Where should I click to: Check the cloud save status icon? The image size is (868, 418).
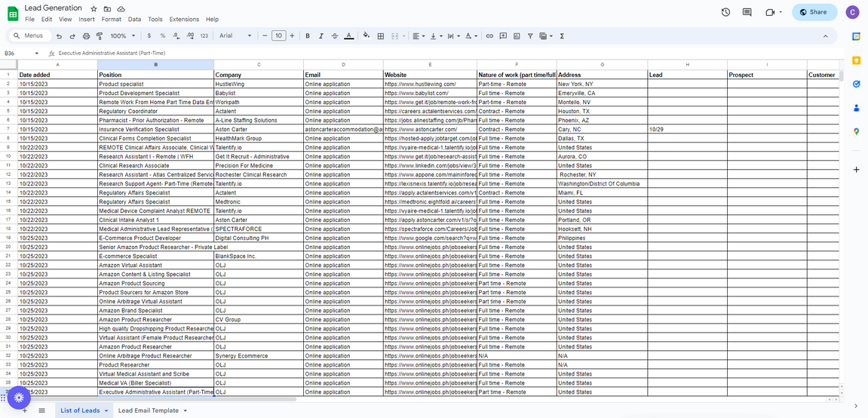coord(121,9)
